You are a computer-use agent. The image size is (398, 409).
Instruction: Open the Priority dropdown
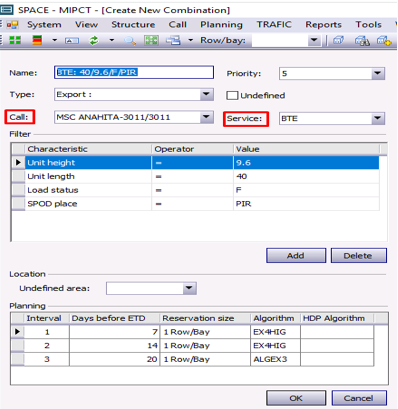click(x=378, y=74)
